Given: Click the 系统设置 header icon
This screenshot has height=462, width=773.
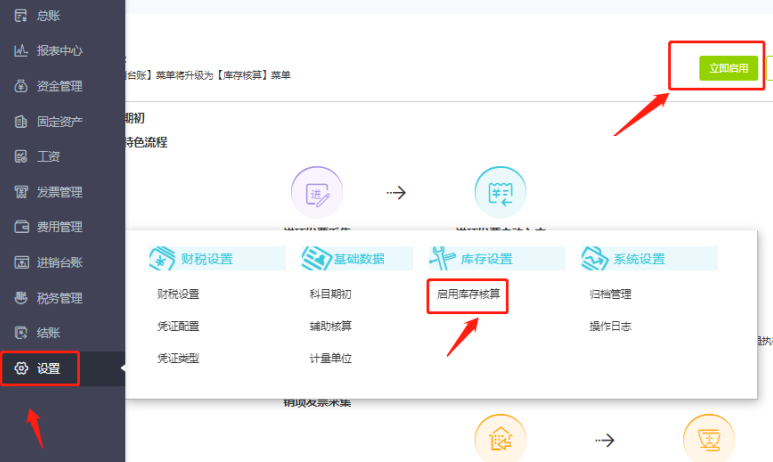Looking at the screenshot, I should (595, 258).
